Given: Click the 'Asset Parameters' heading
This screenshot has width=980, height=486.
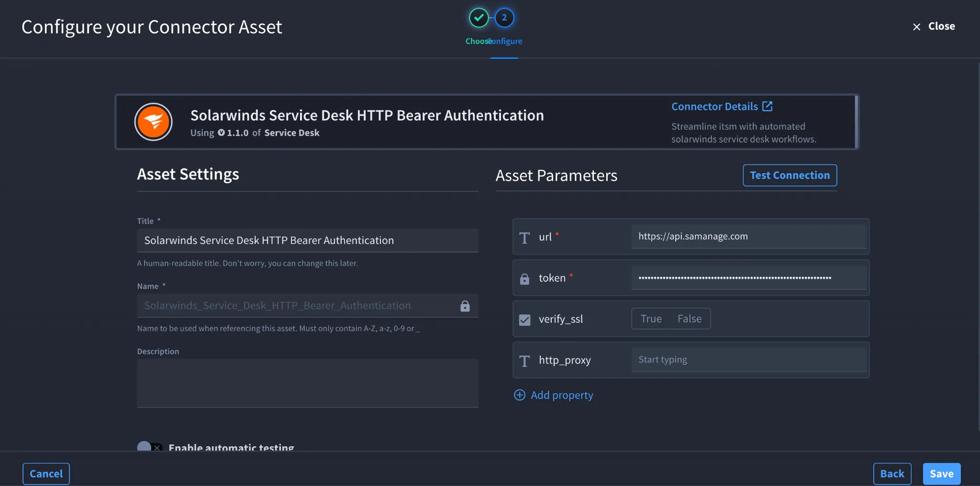Looking at the screenshot, I should [557, 176].
